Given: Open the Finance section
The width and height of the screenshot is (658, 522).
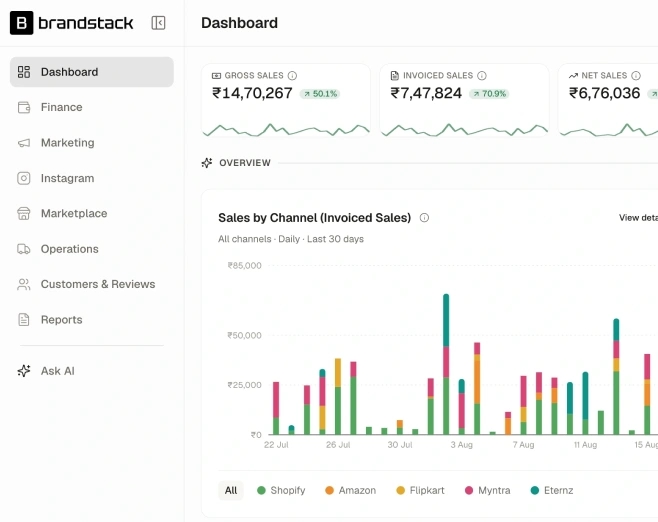Looking at the screenshot, I should 91,107.
